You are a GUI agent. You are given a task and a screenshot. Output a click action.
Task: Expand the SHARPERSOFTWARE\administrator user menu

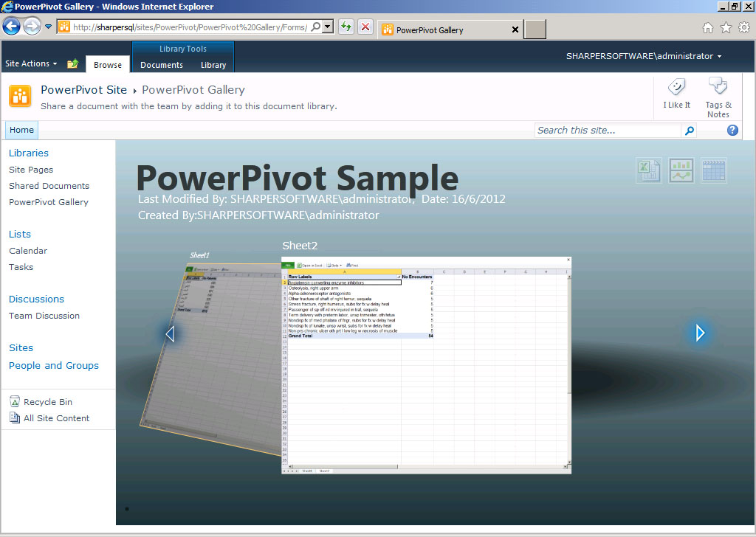point(644,56)
